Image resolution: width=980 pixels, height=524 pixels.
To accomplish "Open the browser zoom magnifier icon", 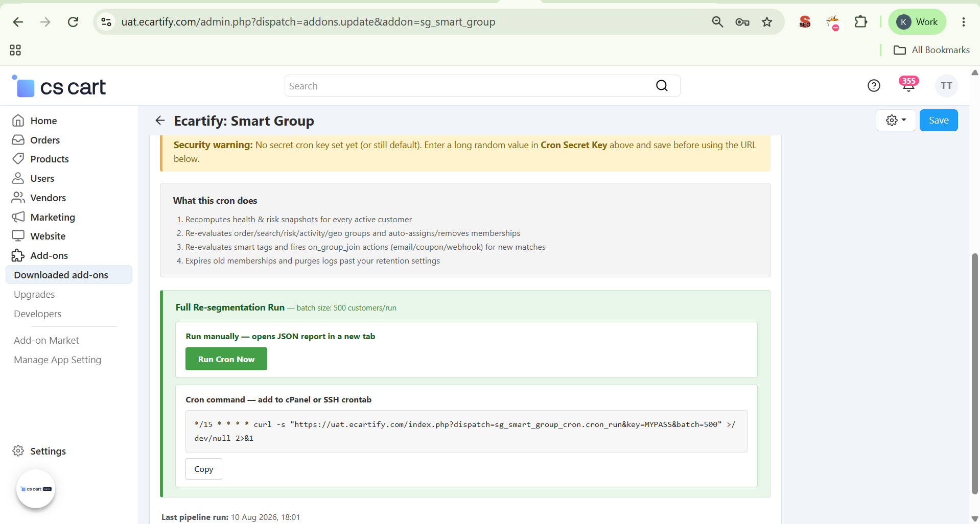I will tap(717, 22).
